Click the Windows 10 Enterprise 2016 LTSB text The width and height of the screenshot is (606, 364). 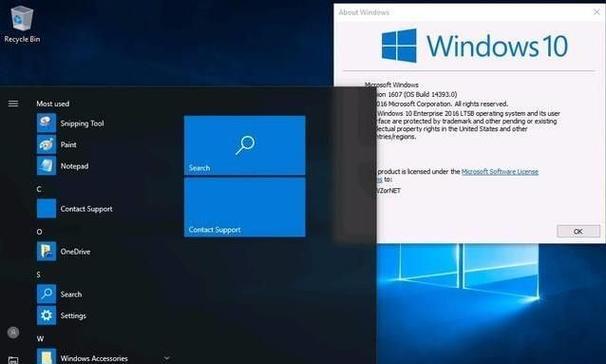tap(425, 114)
